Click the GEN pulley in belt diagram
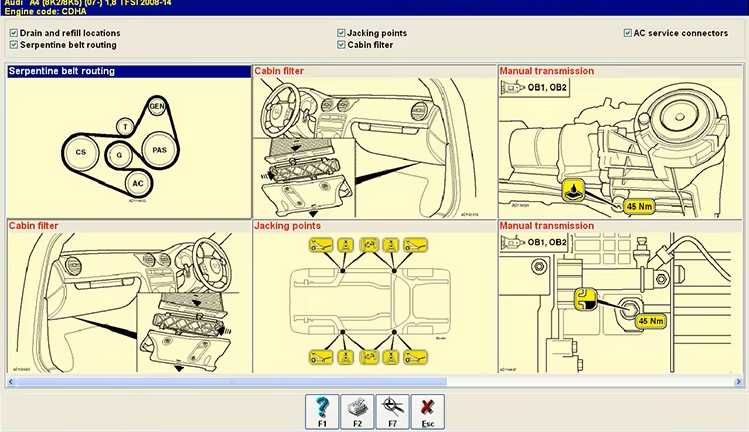Viewport: 749px width, 432px height. (x=157, y=106)
